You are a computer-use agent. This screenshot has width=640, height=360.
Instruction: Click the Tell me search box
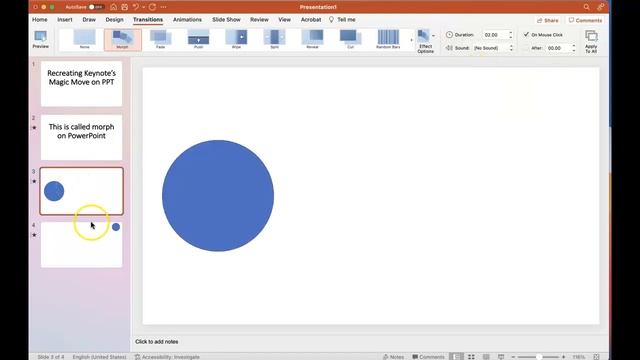tap(342, 20)
